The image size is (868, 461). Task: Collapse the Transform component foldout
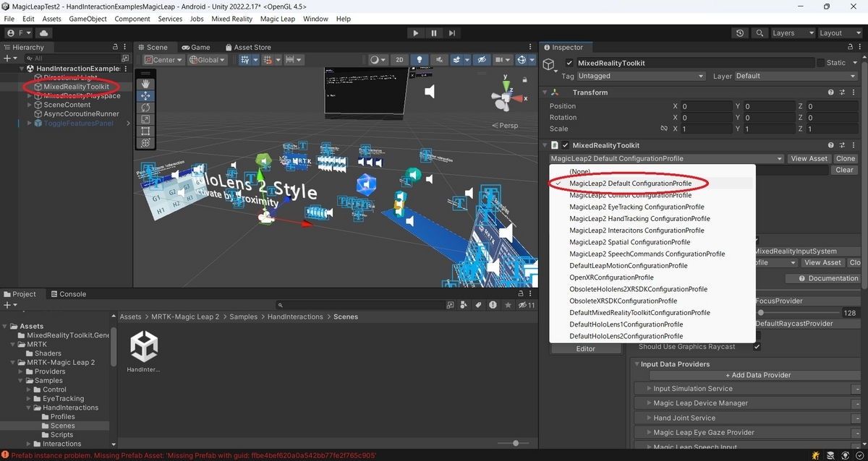(545, 92)
